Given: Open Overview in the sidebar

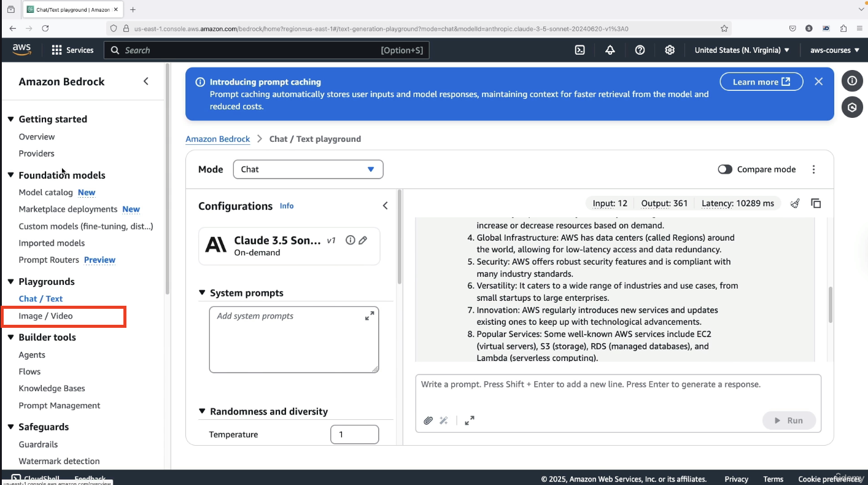Looking at the screenshot, I should (x=37, y=137).
